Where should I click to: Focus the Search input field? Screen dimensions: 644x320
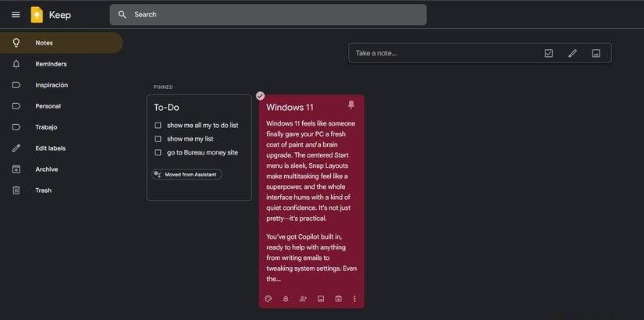[x=268, y=14]
